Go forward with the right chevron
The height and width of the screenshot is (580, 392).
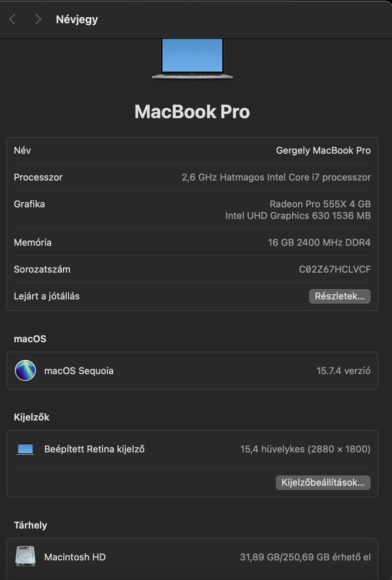(x=38, y=19)
